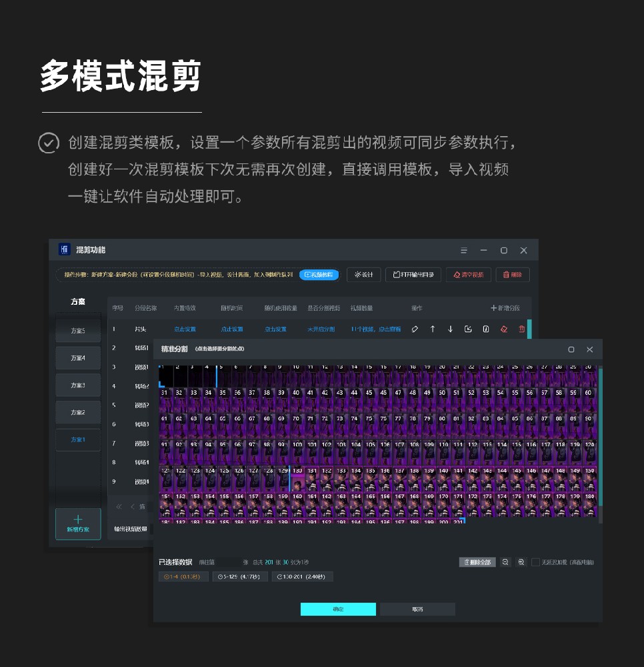Click the edit pencil icon in 片头 row
This screenshot has width=644, height=667.
point(415,329)
